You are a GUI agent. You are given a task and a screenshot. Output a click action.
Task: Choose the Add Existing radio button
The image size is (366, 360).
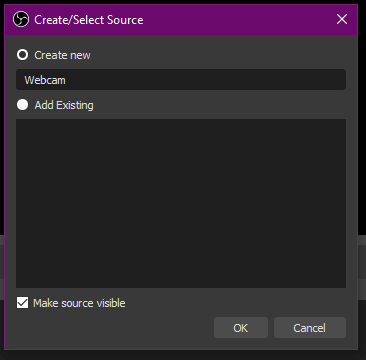(22, 105)
